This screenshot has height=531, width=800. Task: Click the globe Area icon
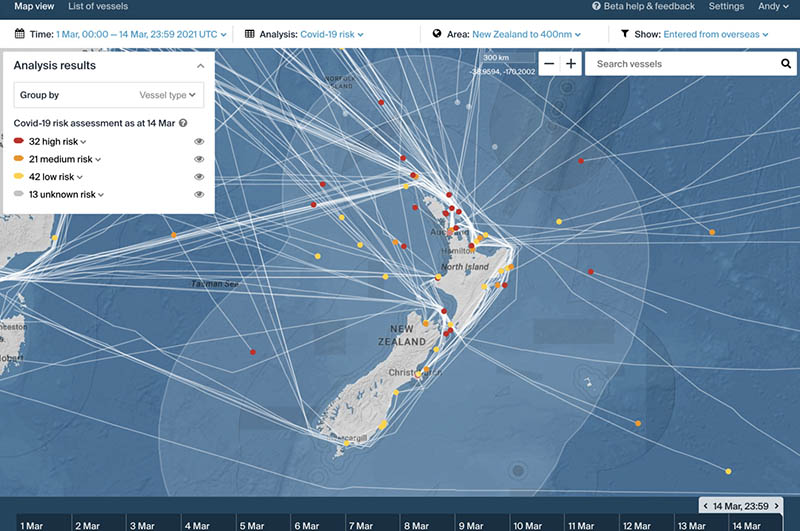point(437,33)
